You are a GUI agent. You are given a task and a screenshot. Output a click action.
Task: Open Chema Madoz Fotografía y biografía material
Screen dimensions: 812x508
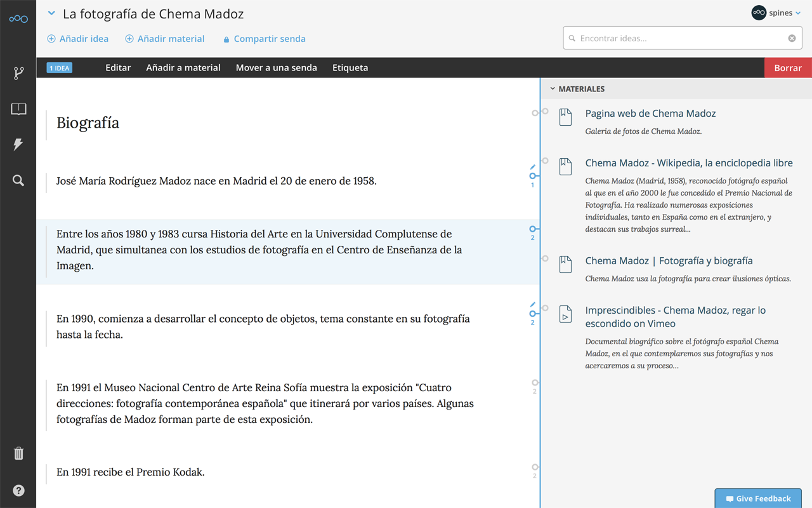669,261
